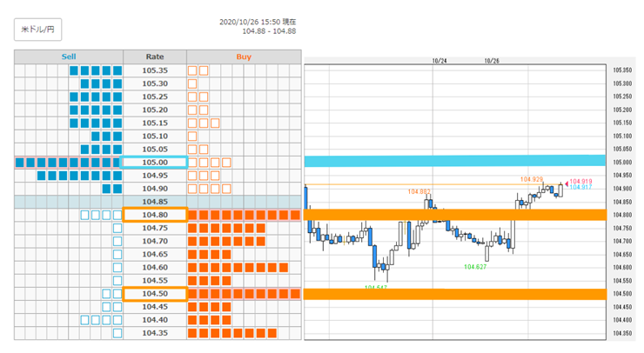Click the green 104.627 low label
The height and width of the screenshot is (353, 644).
[x=475, y=267]
